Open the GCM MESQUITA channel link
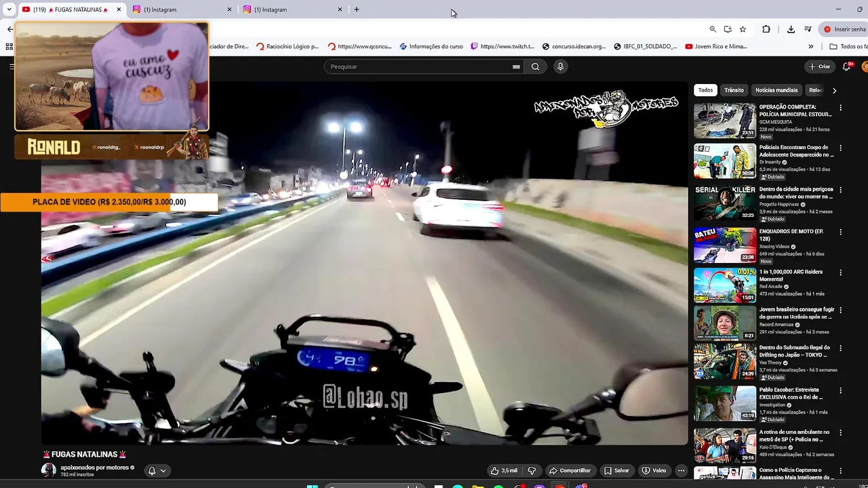 pos(776,122)
